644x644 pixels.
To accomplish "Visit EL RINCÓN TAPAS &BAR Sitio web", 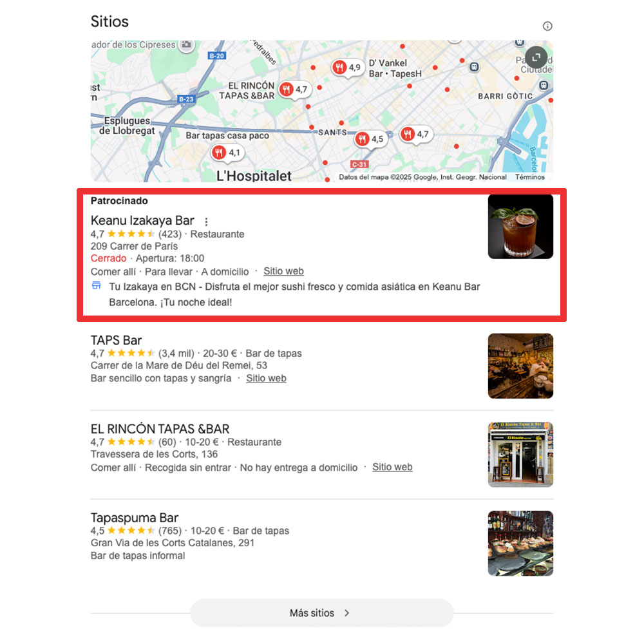I will click(392, 468).
